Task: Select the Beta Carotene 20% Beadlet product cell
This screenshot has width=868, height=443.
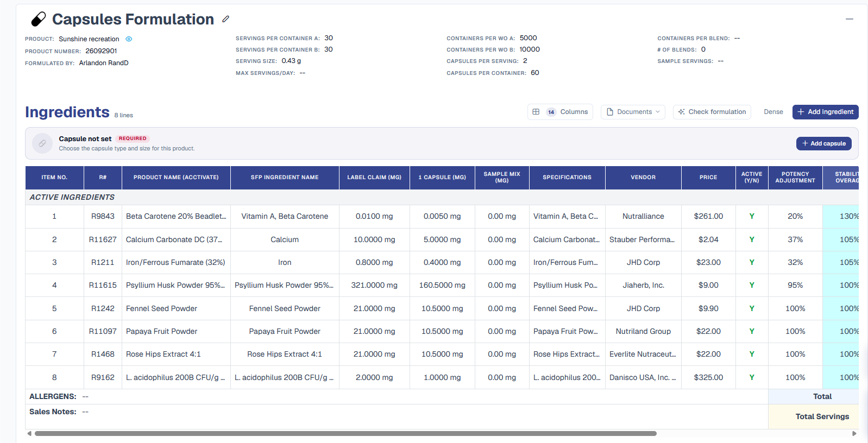Action: point(176,216)
